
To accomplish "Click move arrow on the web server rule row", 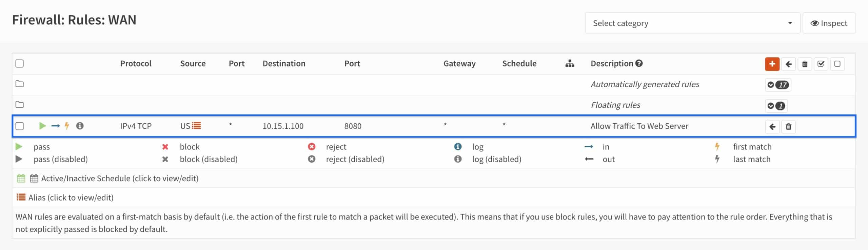I will tap(772, 127).
